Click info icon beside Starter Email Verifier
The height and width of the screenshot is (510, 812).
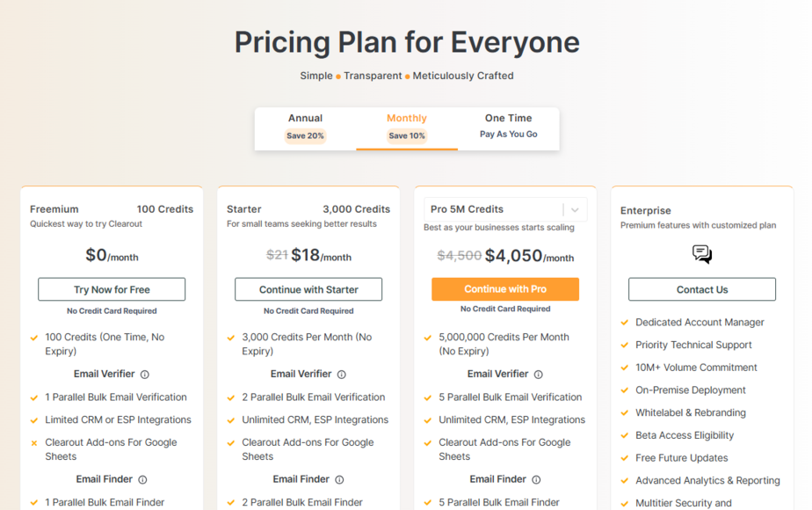(342, 375)
